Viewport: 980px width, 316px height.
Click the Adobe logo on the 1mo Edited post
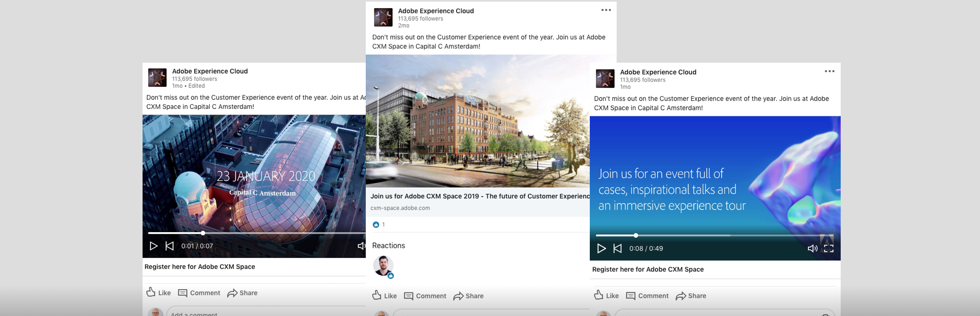pos(157,78)
